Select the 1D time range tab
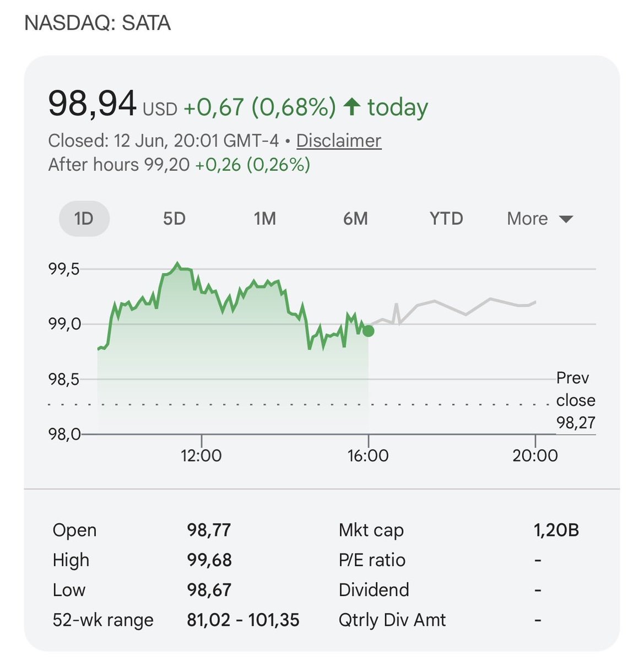 (x=84, y=219)
